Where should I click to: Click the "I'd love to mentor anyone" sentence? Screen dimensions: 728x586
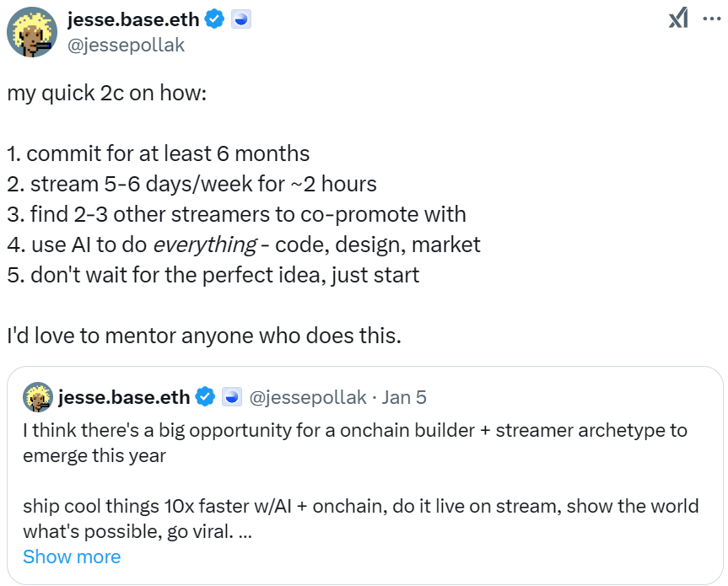pyautogui.click(x=204, y=336)
